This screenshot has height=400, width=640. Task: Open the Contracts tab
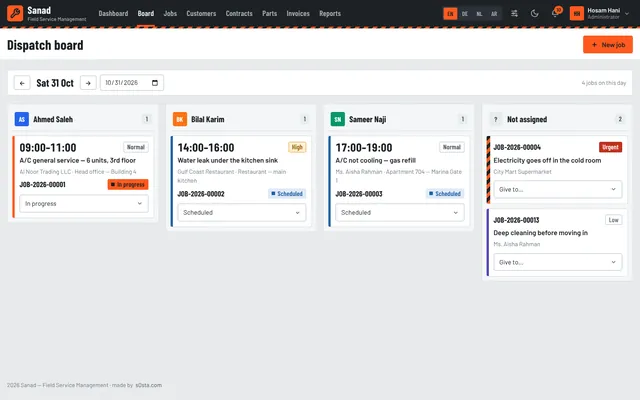pyautogui.click(x=239, y=13)
